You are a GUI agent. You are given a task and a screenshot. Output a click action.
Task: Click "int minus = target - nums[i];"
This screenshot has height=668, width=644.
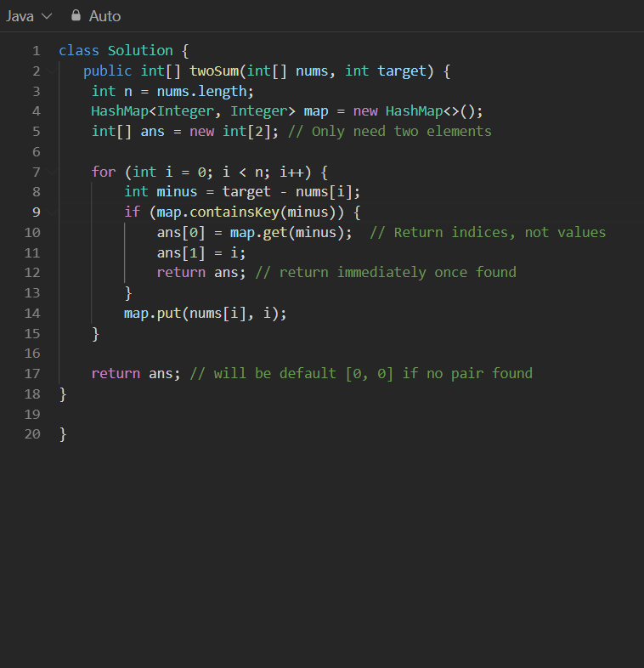[x=242, y=192]
